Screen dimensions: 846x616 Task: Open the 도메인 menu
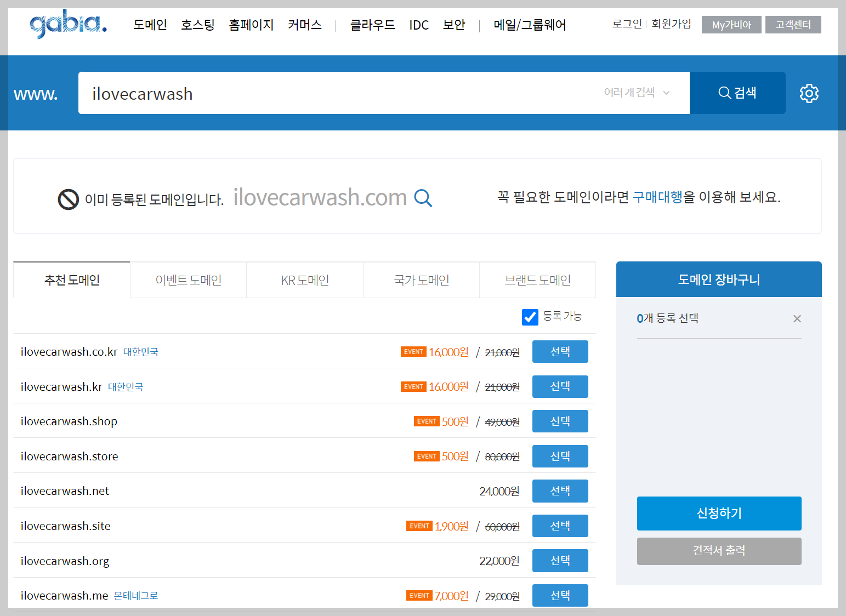click(x=150, y=25)
